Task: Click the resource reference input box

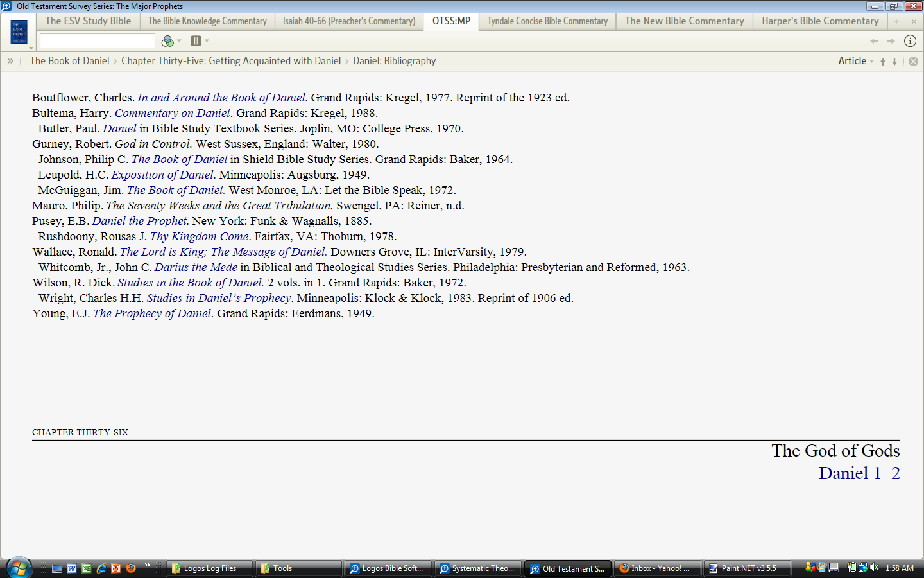Action: 98,41
